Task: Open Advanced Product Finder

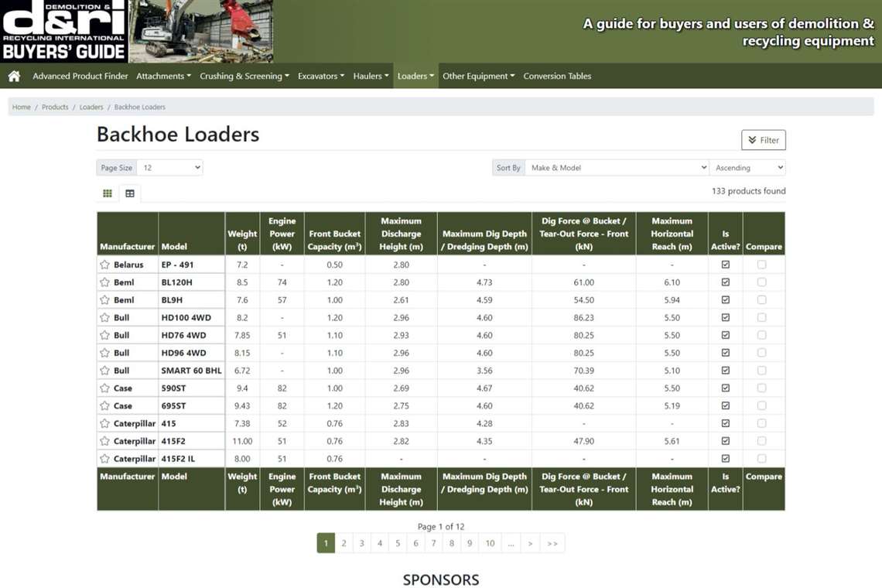Action: (x=80, y=76)
